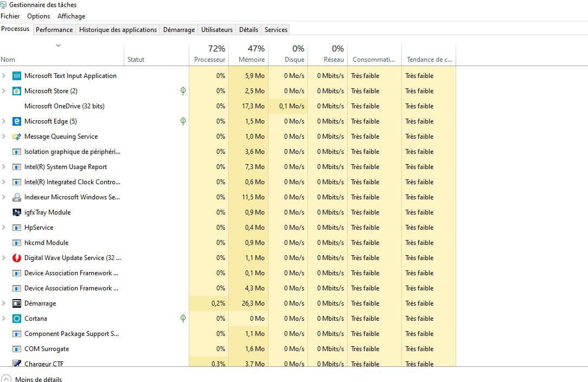588x382 pixels.
Task: Select the Microsoft OneDrive (32 bits) row
Action: point(228,106)
